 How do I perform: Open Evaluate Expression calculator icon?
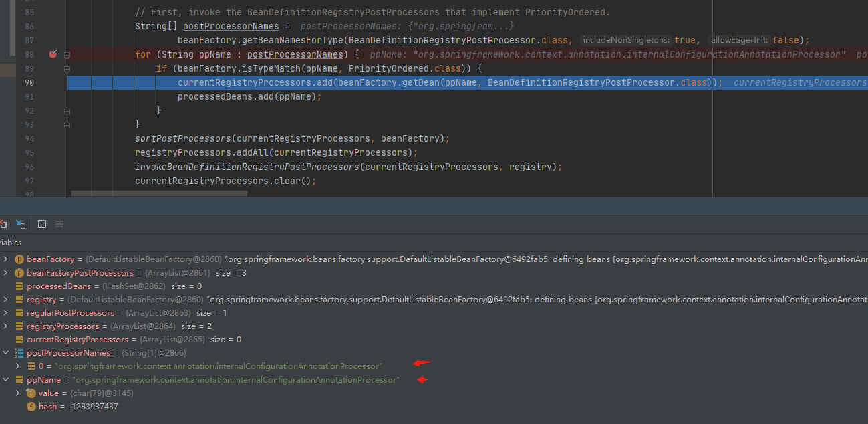click(x=42, y=224)
